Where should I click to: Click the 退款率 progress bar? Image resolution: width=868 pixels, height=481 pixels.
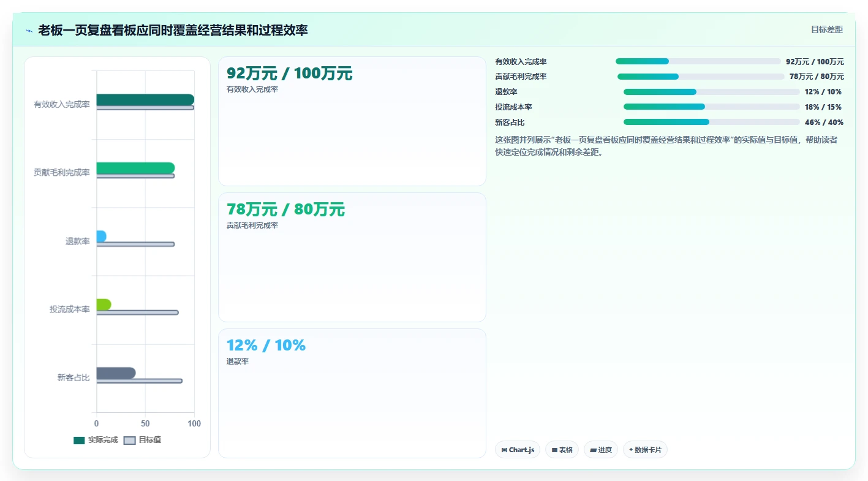click(712, 92)
